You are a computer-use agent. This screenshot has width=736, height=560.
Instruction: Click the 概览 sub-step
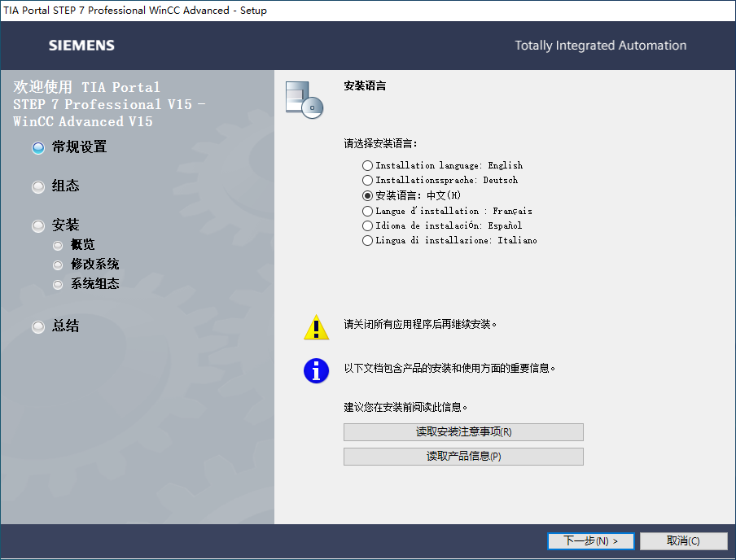point(74,245)
